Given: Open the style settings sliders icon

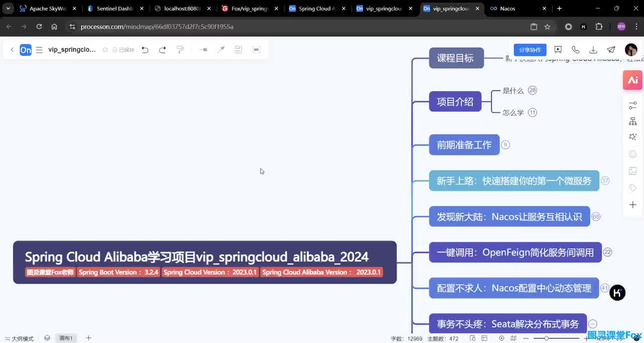Looking at the screenshot, I should (633, 106).
